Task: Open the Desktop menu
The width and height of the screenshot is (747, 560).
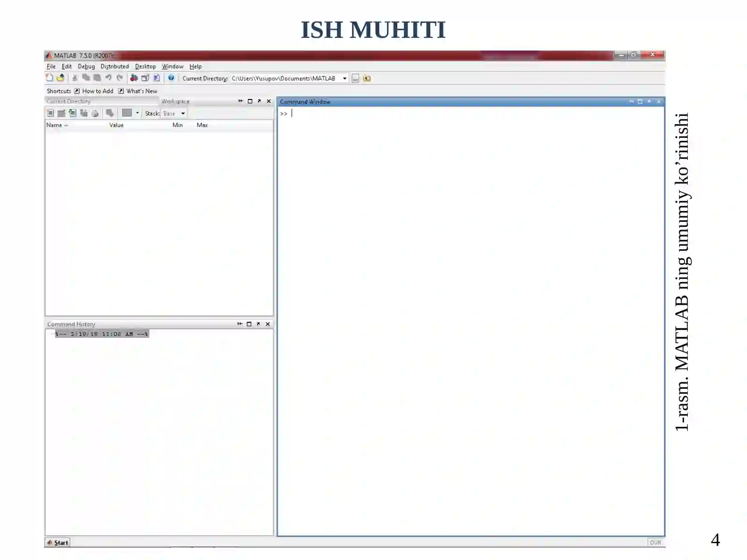Action: coord(146,66)
